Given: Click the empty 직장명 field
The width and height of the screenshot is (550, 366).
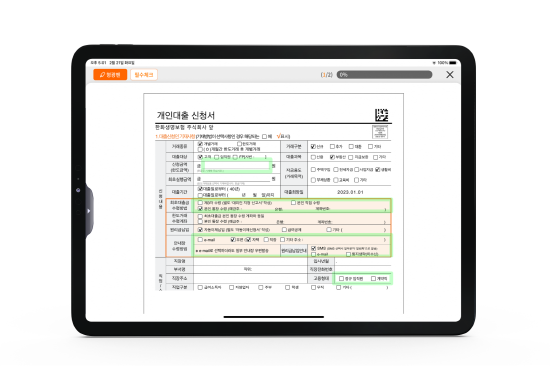Looking at the screenshot, I should coord(250,261).
